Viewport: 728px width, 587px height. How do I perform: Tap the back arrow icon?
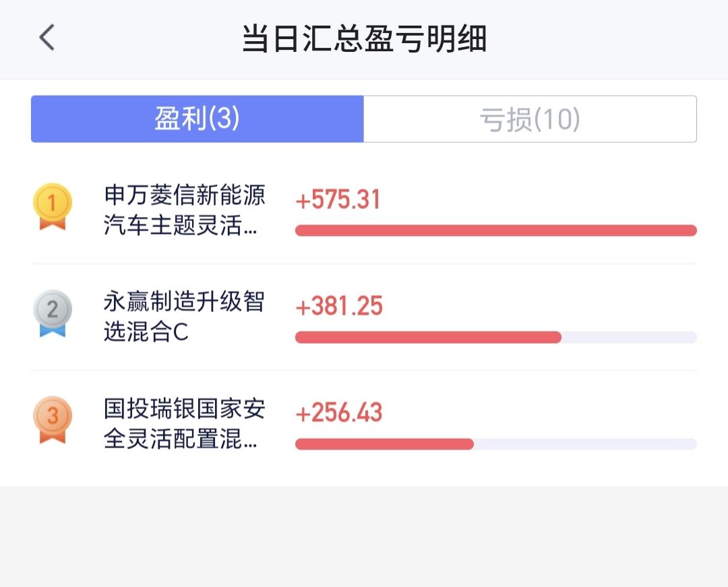[47, 37]
